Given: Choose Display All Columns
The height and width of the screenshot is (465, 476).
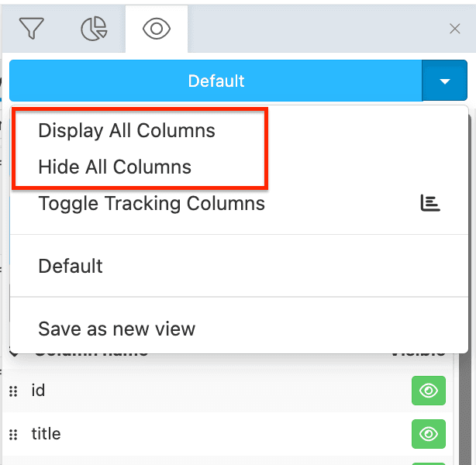Looking at the screenshot, I should (x=126, y=130).
